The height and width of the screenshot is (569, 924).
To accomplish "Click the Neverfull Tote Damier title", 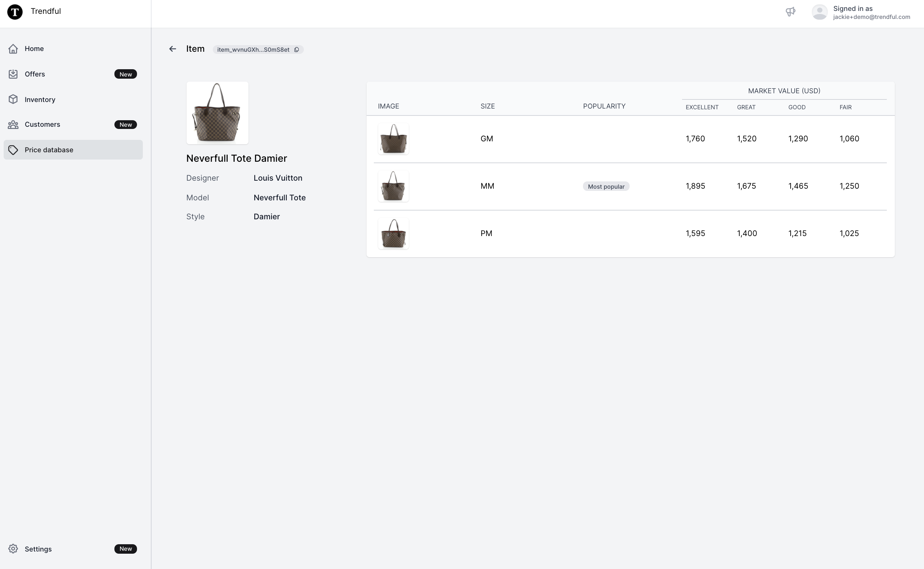I will pyautogui.click(x=236, y=158).
